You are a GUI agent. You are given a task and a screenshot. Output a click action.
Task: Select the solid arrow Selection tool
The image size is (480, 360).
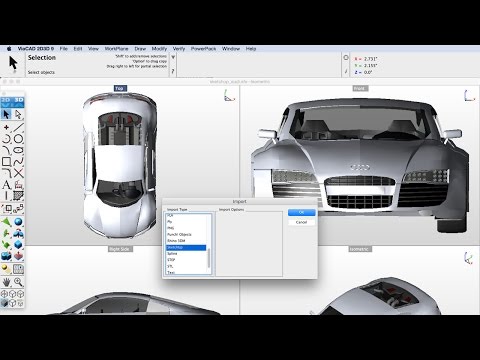6,114
